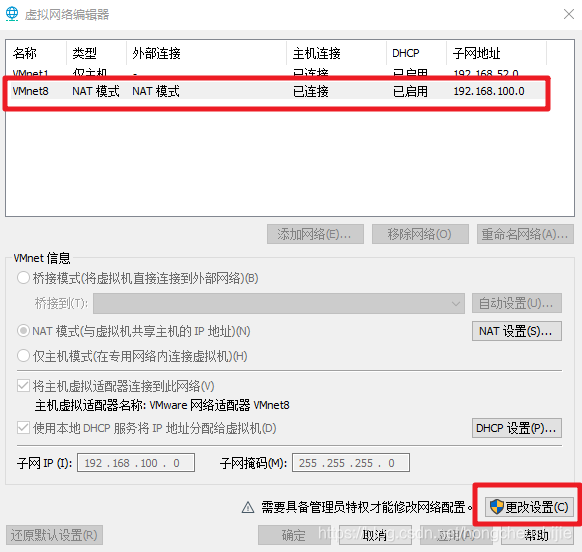Click the 确定 button
The image size is (582, 552).
pyautogui.click(x=294, y=535)
